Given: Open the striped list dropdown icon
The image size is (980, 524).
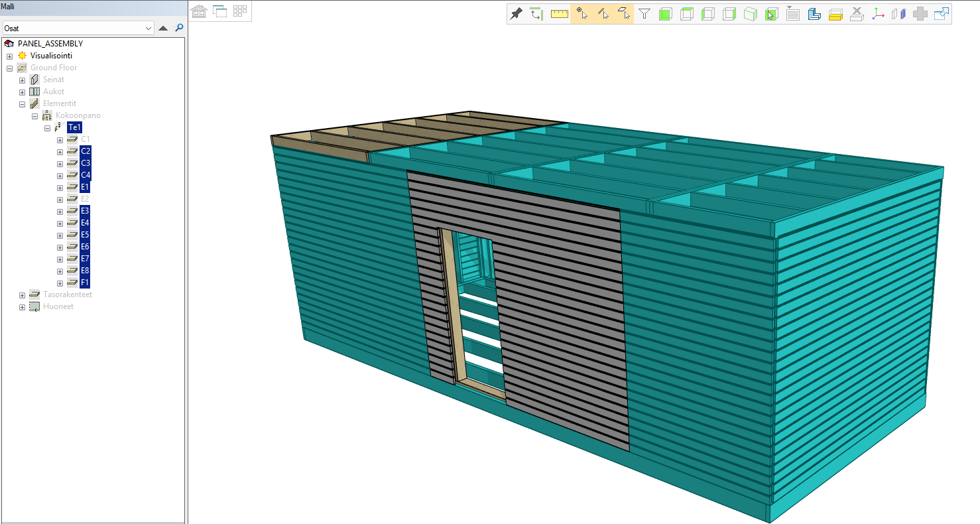Looking at the screenshot, I should (x=792, y=14).
